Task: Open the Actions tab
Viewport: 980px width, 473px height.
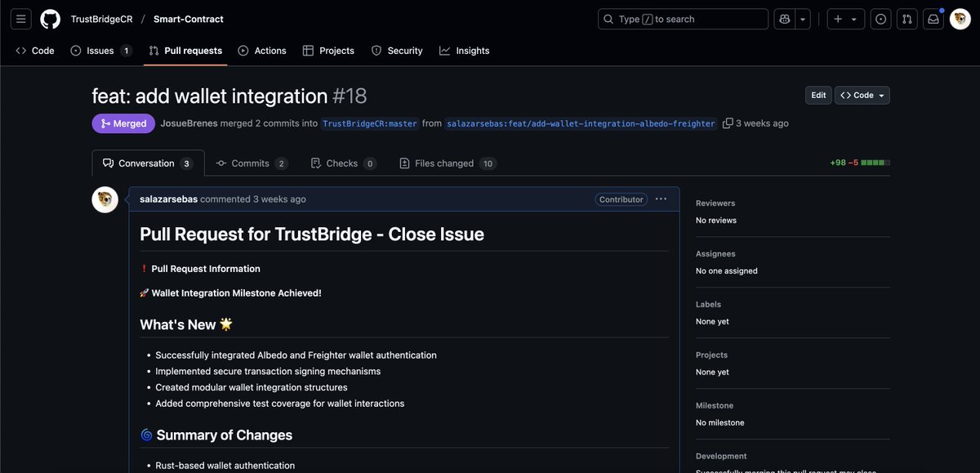Action: [x=262, y=51]
